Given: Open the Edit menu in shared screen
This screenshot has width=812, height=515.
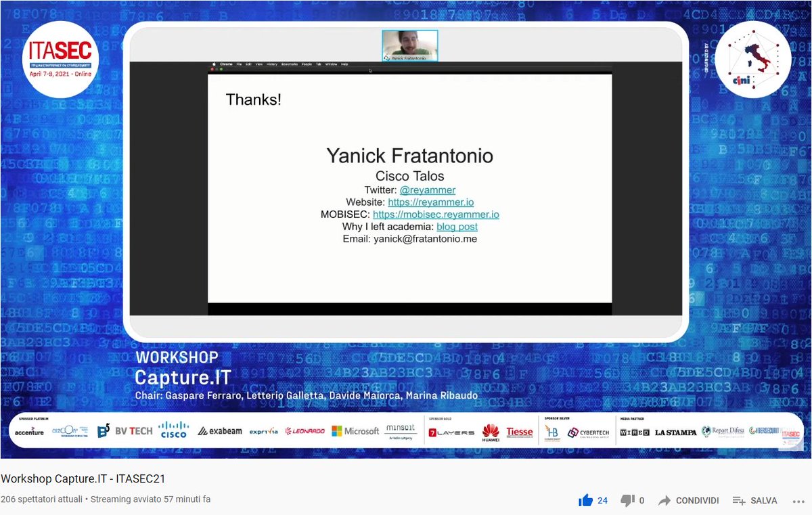Looking at the screenshot, I should pos(248,64).
